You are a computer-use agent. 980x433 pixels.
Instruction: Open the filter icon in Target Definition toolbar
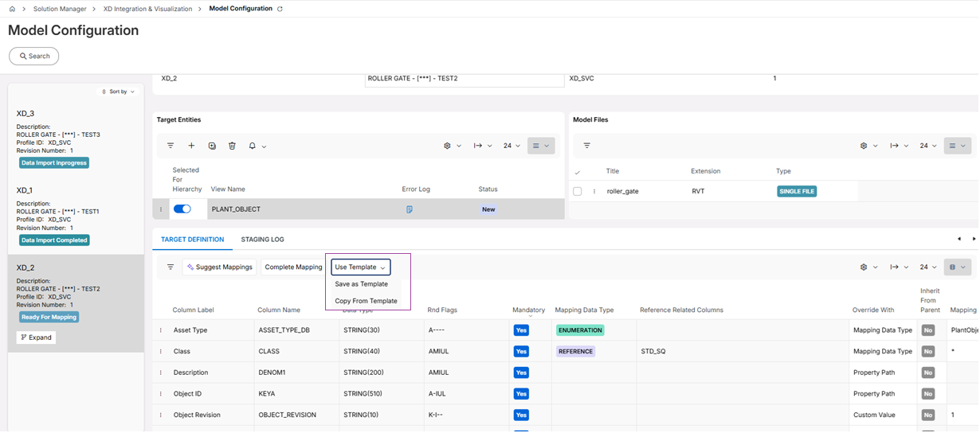coord(171,267)
